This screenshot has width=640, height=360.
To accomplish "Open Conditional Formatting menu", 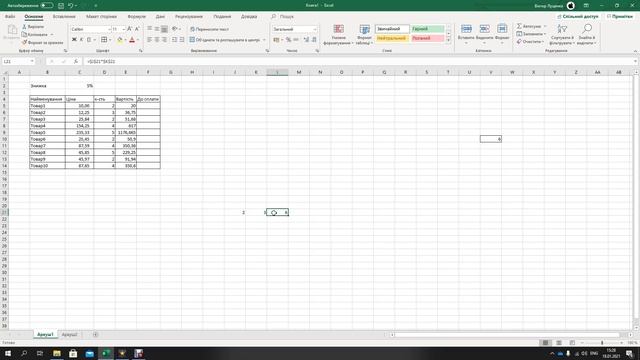I will [338, 35].
